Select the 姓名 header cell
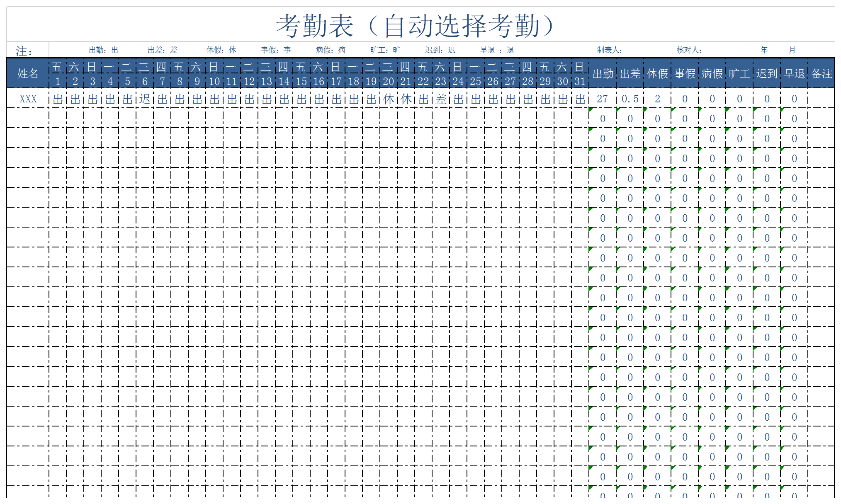 coord(28,74)
